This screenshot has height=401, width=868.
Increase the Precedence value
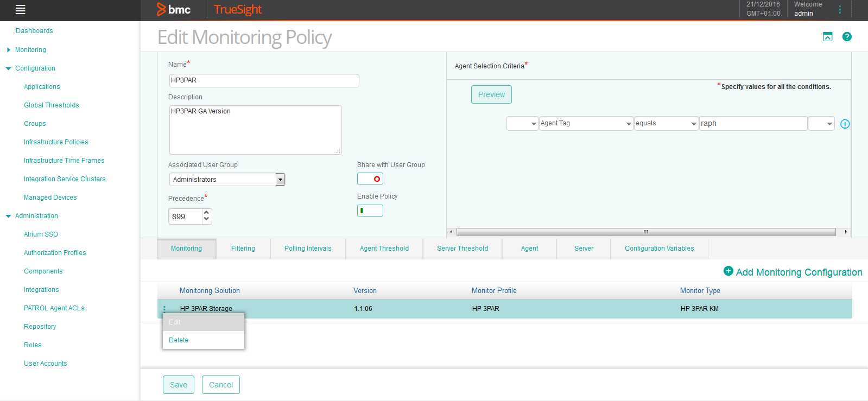tap(206, 213)
